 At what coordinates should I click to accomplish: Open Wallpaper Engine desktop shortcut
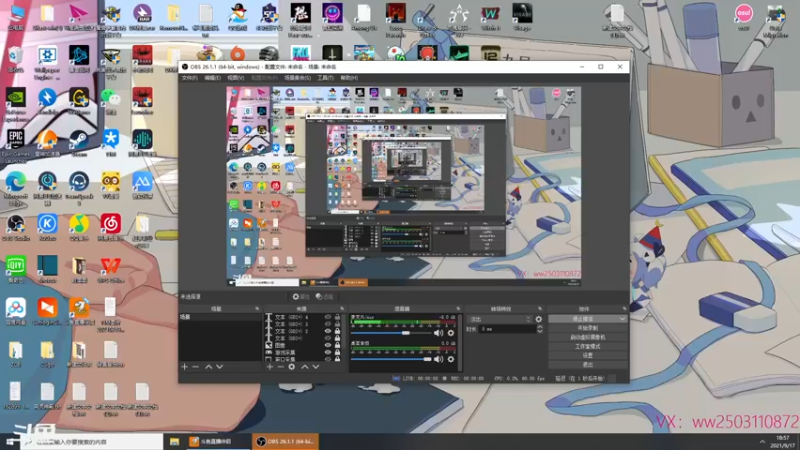coord(47,62)
